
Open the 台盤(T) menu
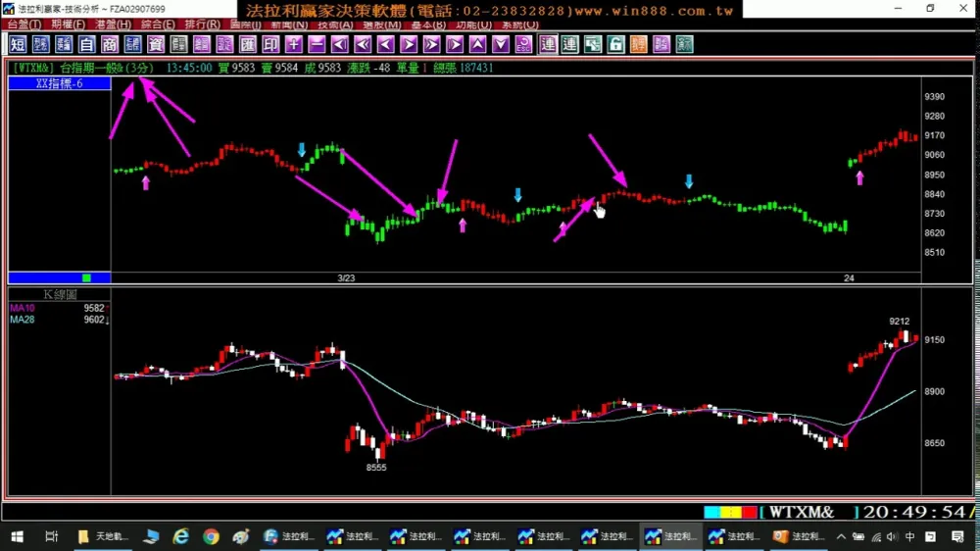24,25
